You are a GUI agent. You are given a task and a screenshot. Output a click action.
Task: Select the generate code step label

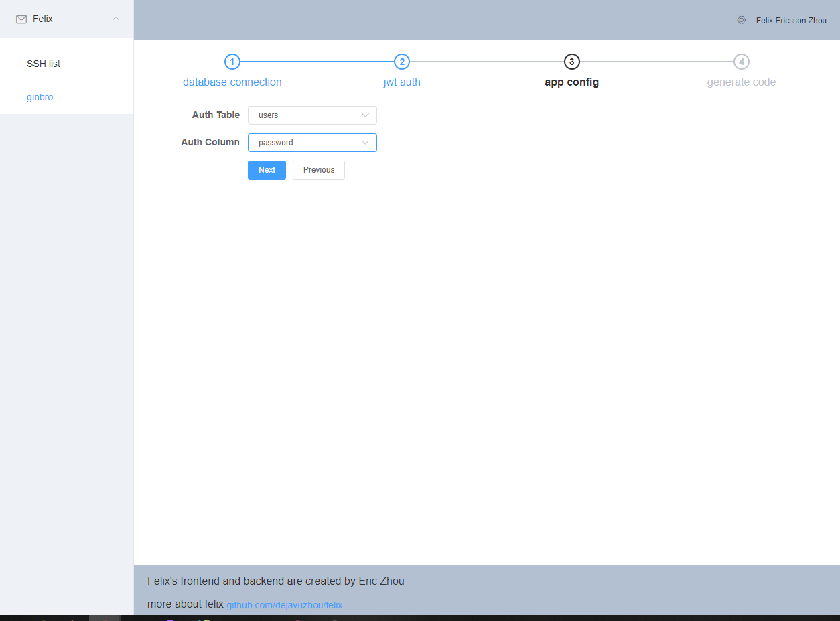(741, 82)
